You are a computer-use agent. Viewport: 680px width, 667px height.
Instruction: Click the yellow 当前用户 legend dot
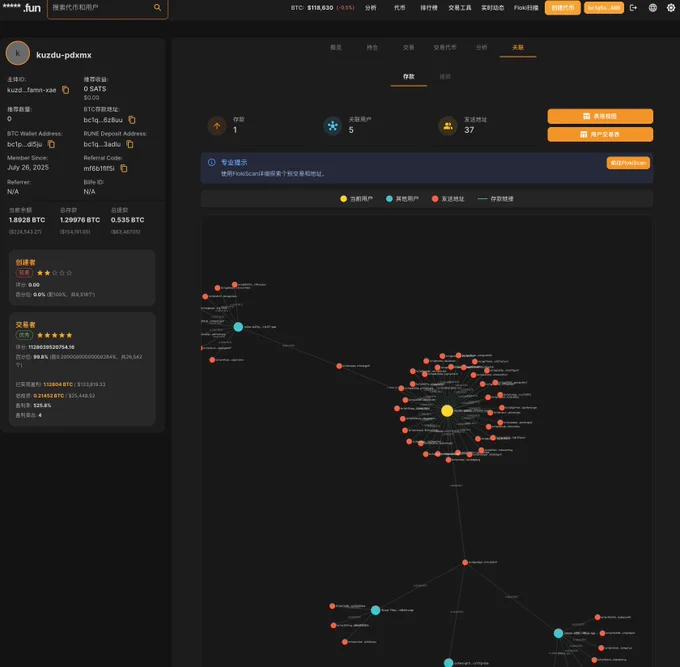pos(343,199)
